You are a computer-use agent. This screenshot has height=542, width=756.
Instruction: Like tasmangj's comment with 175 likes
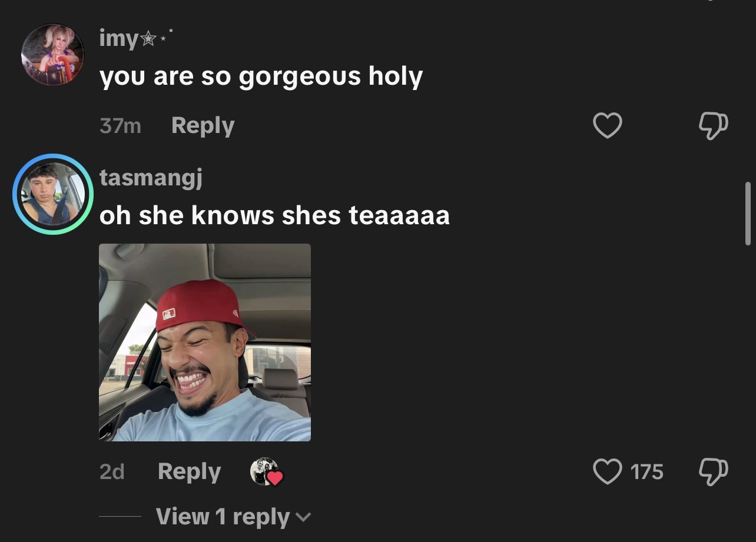(607, 471)
